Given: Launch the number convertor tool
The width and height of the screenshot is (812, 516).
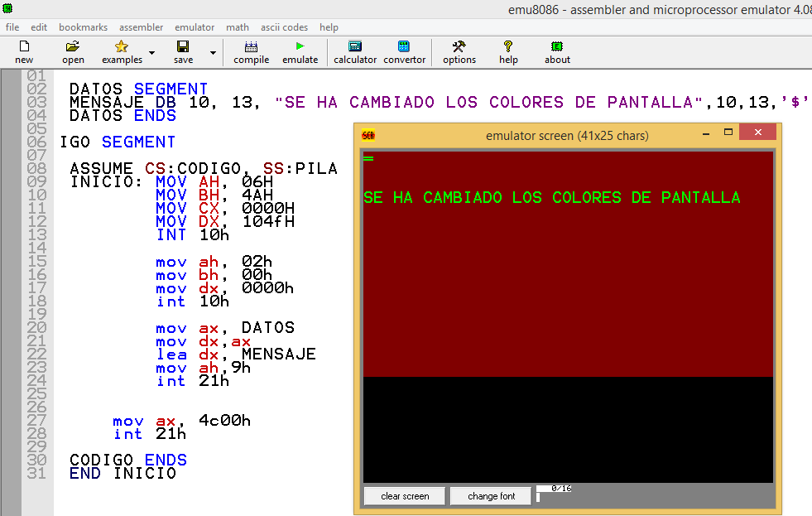Looking at the screenshot, I should point(404,51).
